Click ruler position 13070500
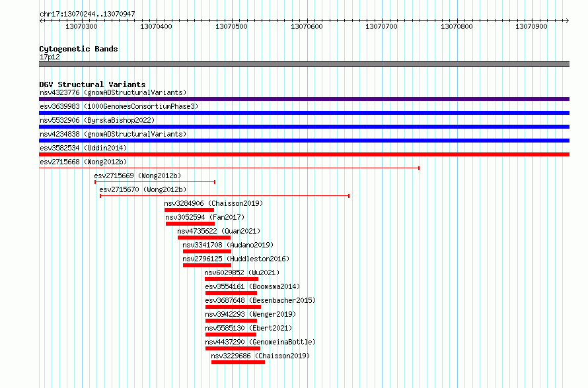This screenshot has height=388, width=588. click(x=231, y=26)
